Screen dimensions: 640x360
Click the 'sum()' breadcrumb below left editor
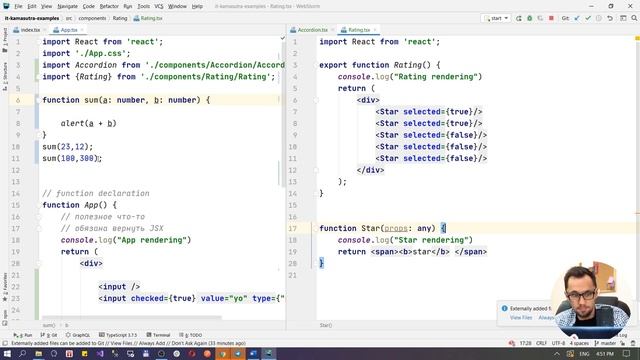tap(49, 325)
